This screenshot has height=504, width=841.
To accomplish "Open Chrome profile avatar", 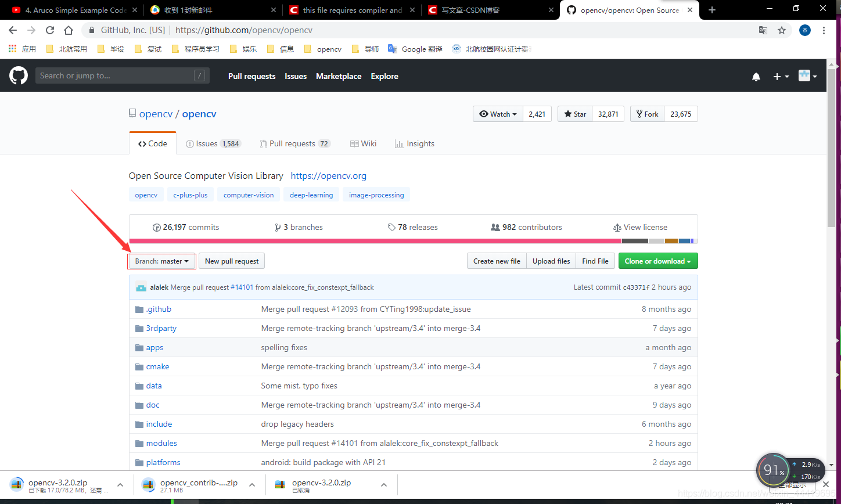I will coord(804,30).
